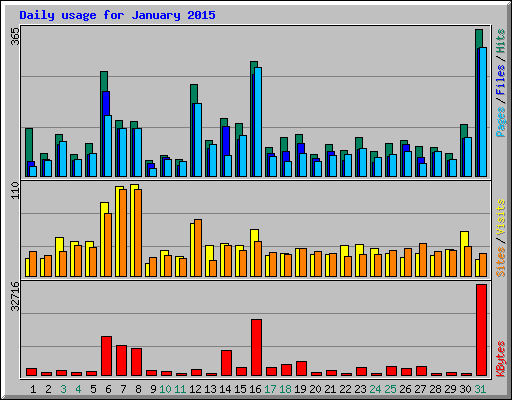
Task: Select day label 27 on x-axis
Action: click(x=420, y=389)
